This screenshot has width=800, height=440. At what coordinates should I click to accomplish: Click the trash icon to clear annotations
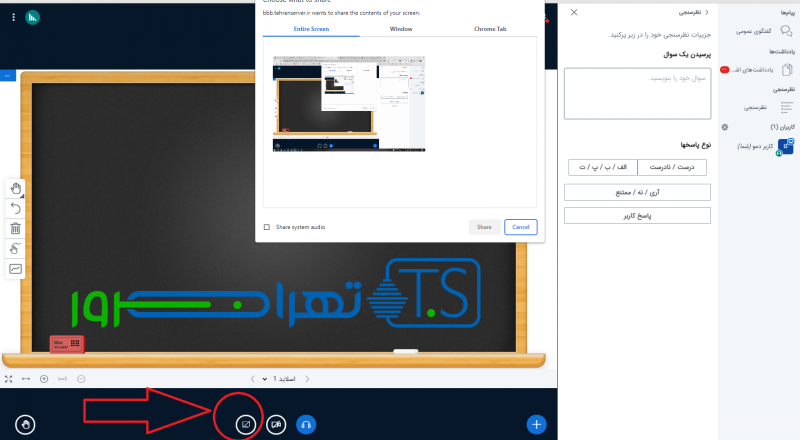[16, 228]
